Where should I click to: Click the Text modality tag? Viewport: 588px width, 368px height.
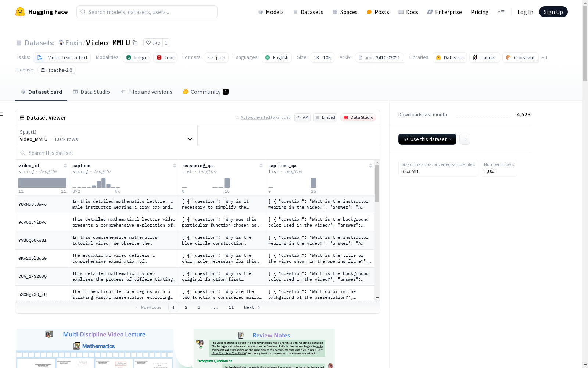pyautogui.click(x=165, y=57)
